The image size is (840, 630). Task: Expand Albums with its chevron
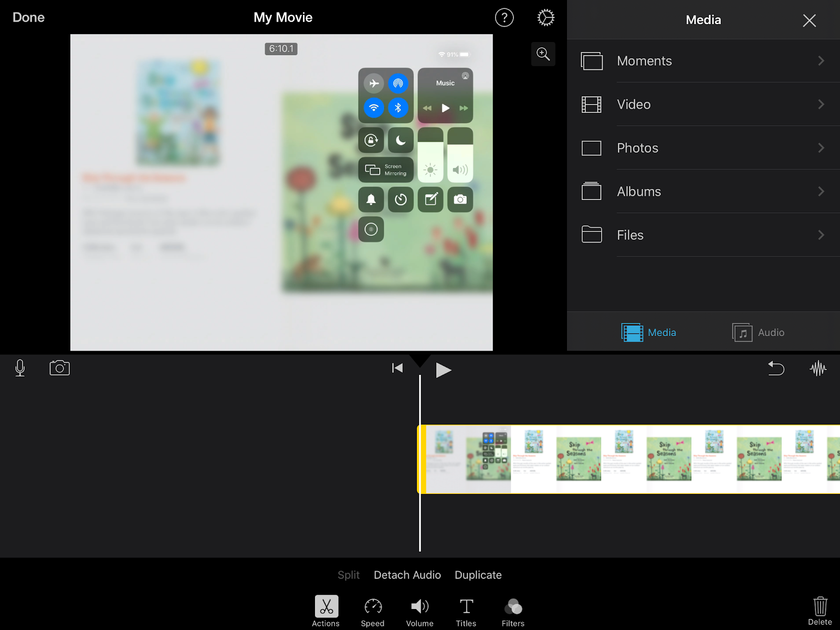click(821, 192)
